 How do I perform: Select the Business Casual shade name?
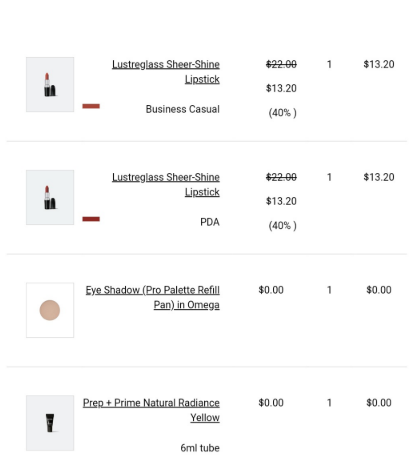coord(183,109)
